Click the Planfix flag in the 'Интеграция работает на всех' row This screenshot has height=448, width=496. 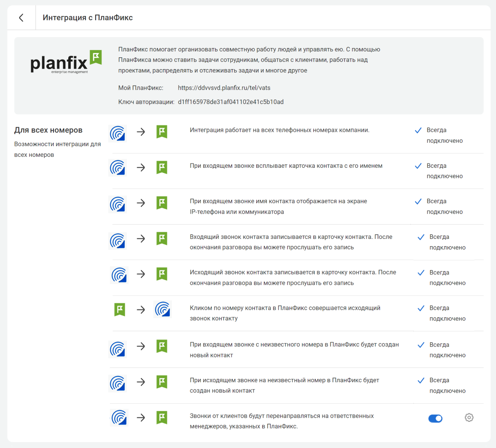click(162, 131)
